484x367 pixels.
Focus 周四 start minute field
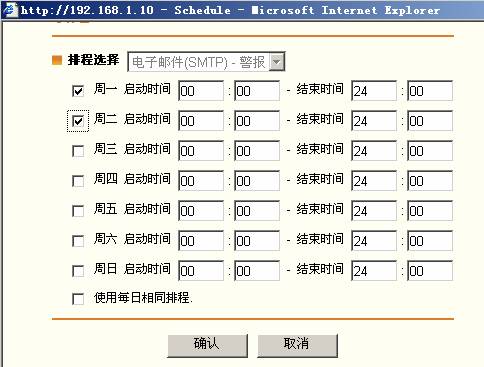coord(257,180)
